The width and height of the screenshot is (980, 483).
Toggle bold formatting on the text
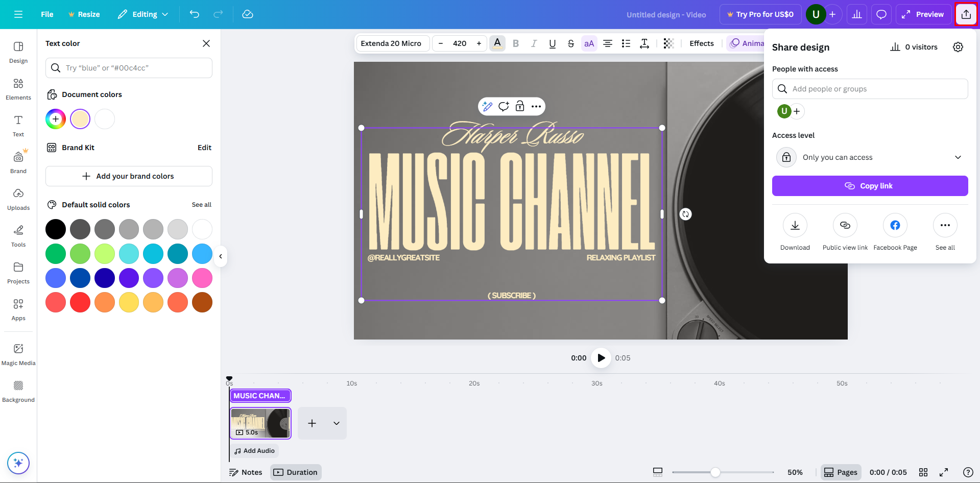516,43
